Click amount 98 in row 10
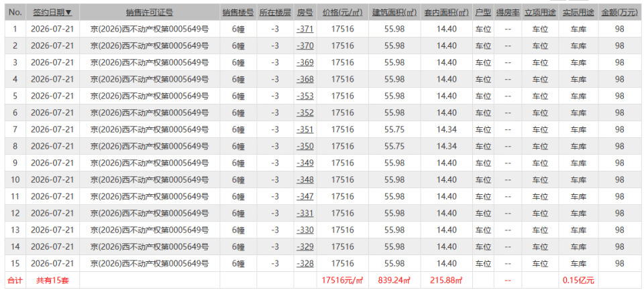Screen dimensions: 644x292 coord(619,179)
